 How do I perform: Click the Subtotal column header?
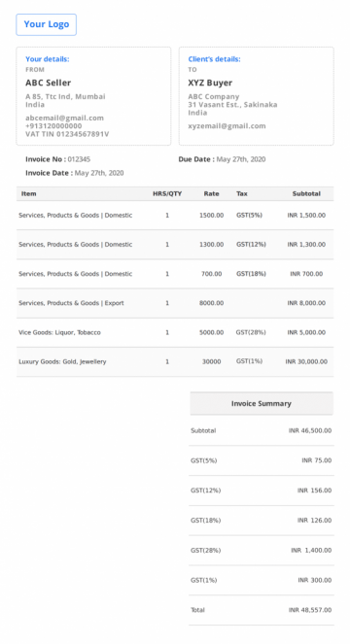306,194
